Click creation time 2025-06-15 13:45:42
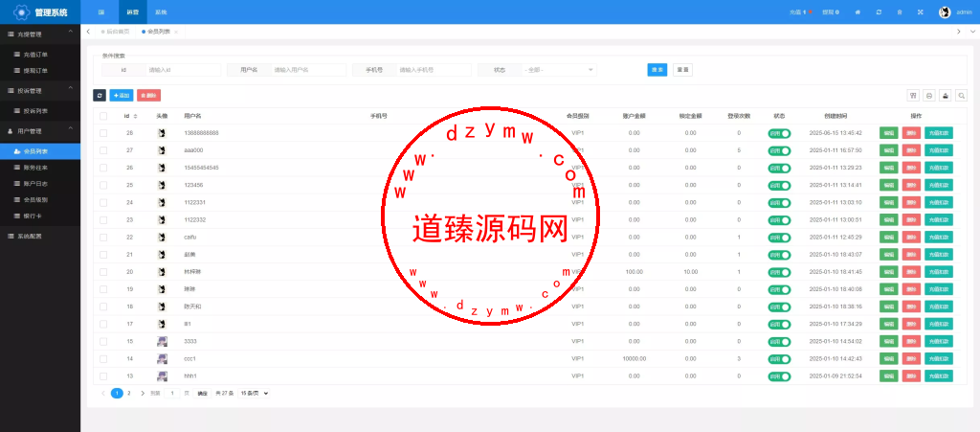 [x=835, y=133]
